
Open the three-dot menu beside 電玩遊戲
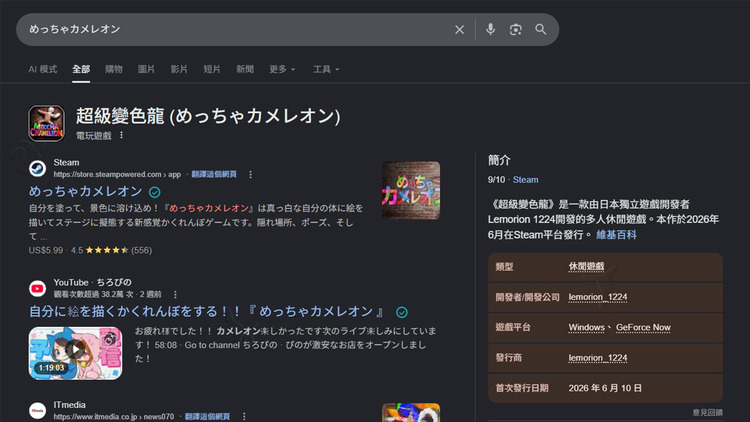click(x=121, y=135)
